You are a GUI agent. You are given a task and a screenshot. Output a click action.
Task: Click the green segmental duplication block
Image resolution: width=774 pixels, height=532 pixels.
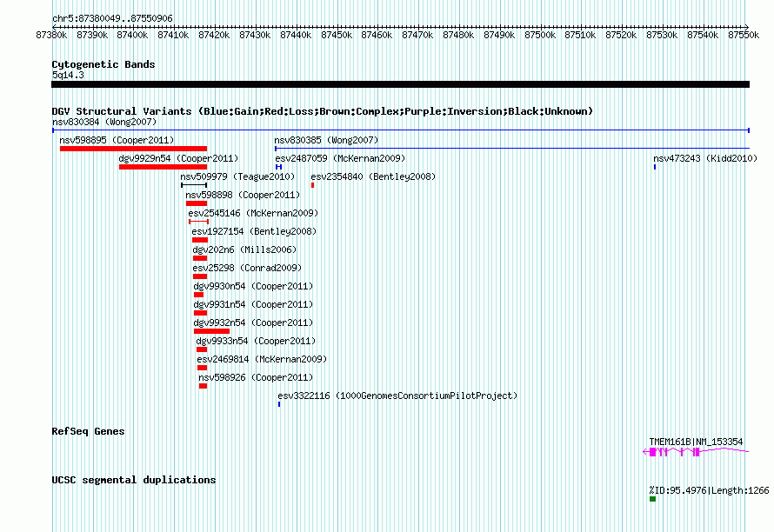pyautogui.click(x=652, y=499)
